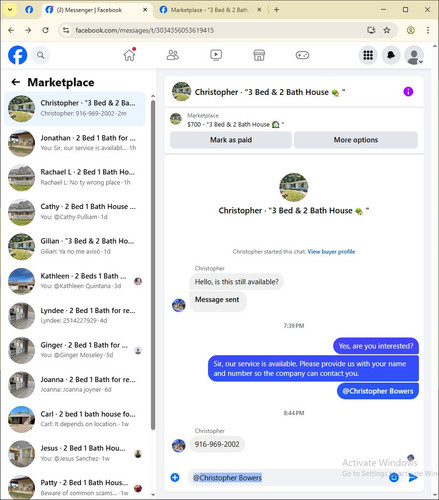
Task: Open the Watch video icon
Action: pos(216,55)
